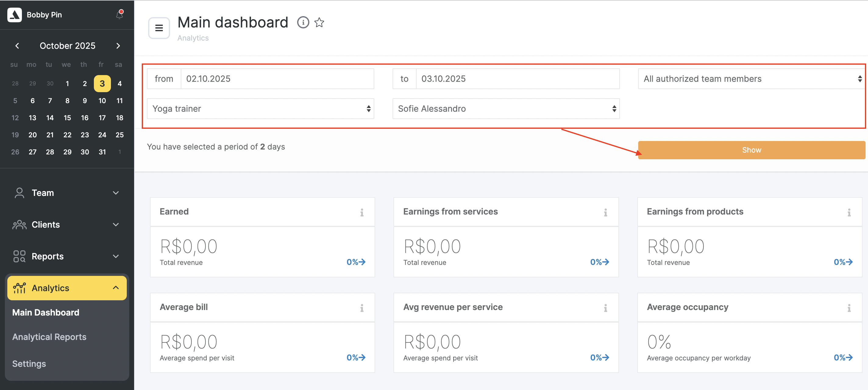Click the Bobby Pin logo icon
The width and height of the screenshot is (868, 390).
tap(15, 15)
